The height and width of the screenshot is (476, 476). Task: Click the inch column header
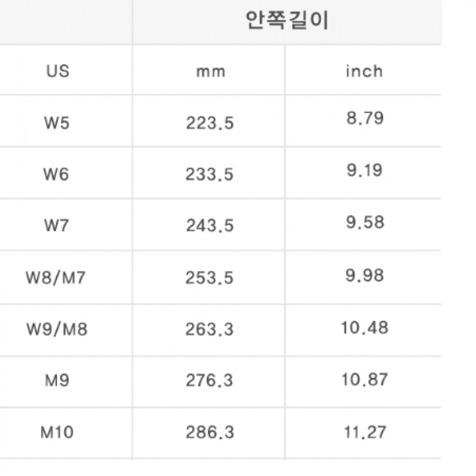(364, 71)
